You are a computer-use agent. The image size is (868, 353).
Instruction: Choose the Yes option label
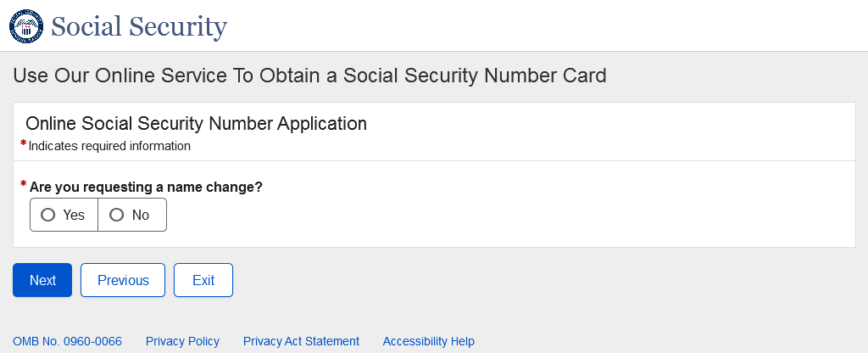point(74,216)
